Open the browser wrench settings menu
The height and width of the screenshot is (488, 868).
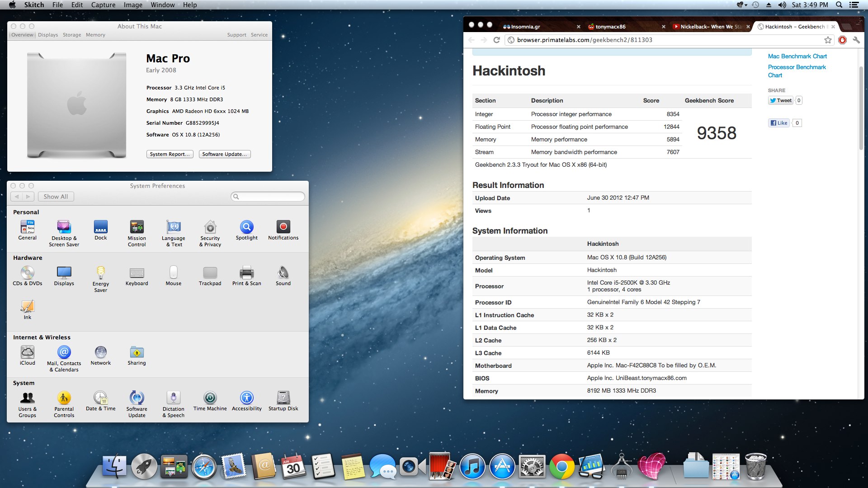click(x=856, y=40)
